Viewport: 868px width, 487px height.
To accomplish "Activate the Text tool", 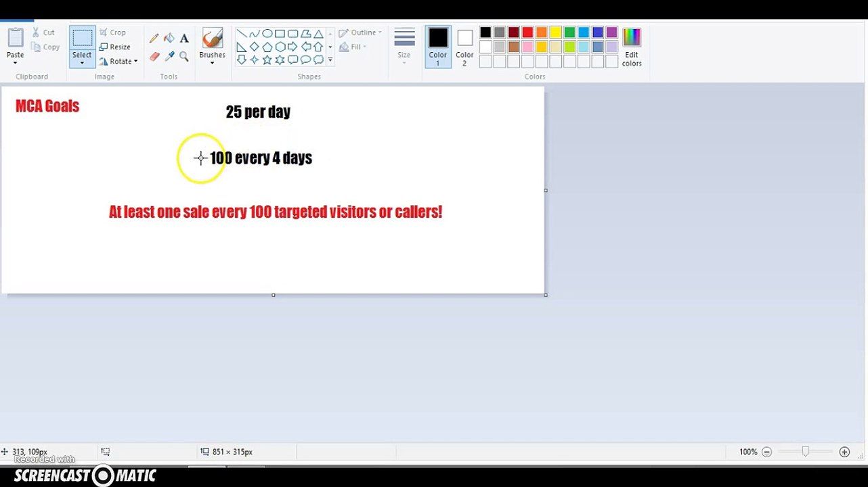I will [184, 39].
